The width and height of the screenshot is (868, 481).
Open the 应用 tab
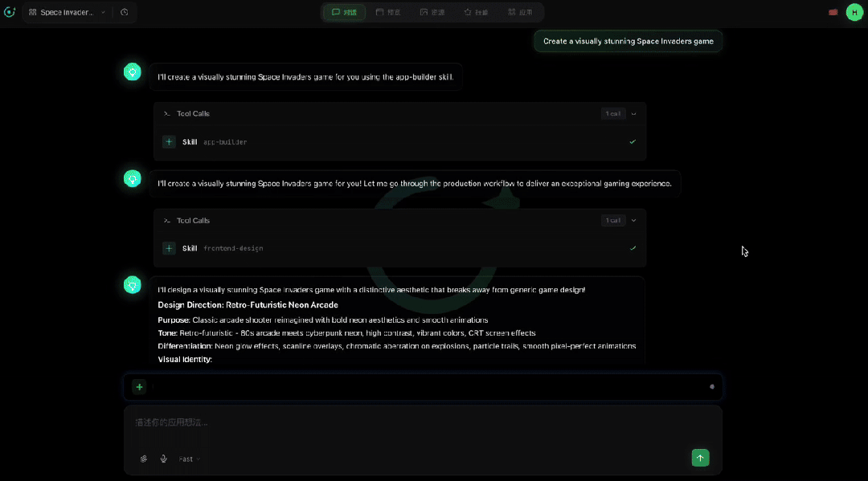pyautogui.click(x=521, y=12)
